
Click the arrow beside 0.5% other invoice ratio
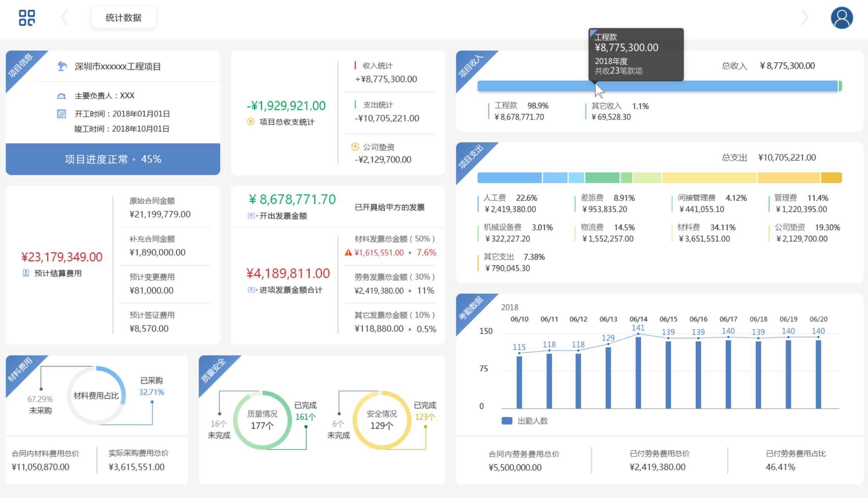[x=410, y=329]
